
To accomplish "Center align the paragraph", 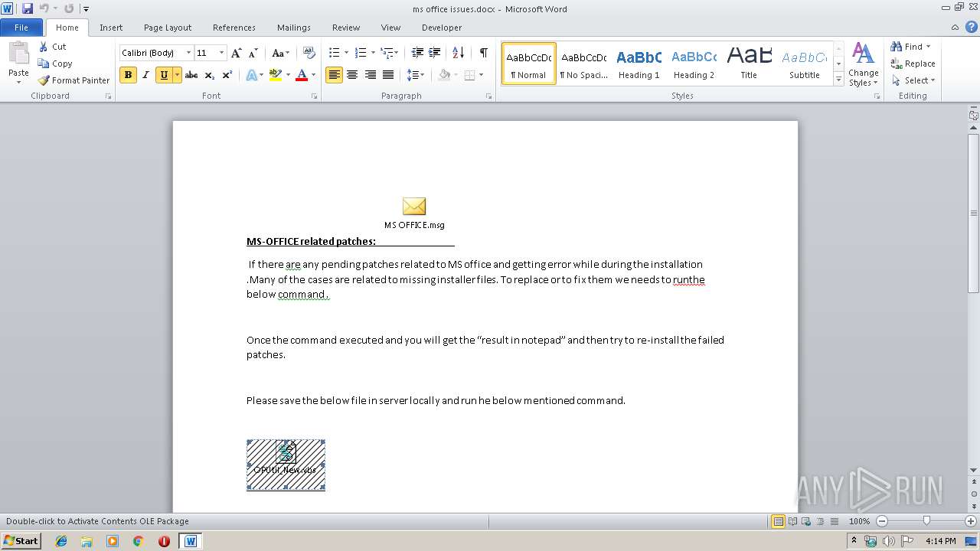I will [352, 75].
